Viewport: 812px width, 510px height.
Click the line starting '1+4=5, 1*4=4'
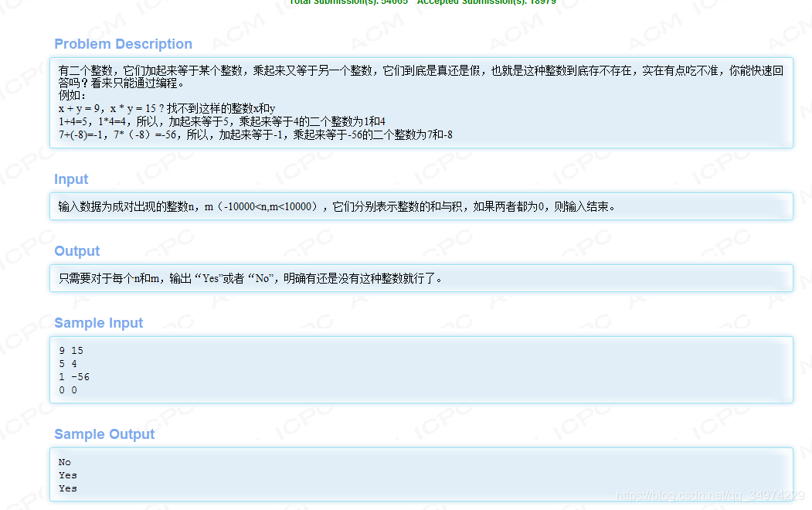click(x=222, y=121)
